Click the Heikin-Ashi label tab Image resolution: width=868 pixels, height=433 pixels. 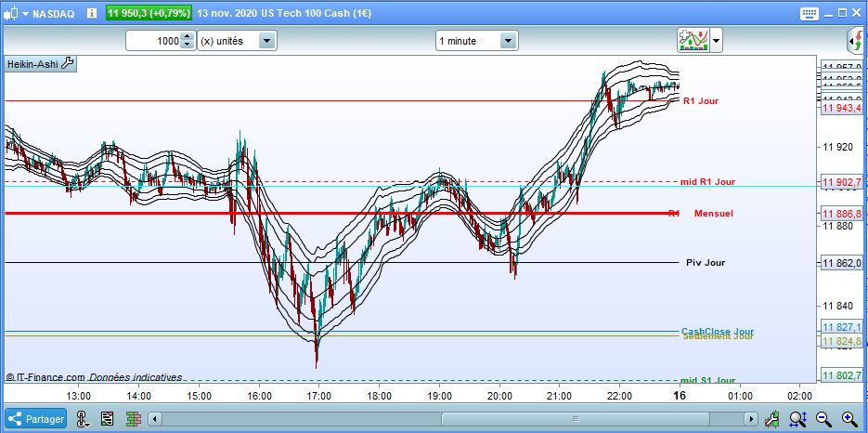(x=32, y=64)
